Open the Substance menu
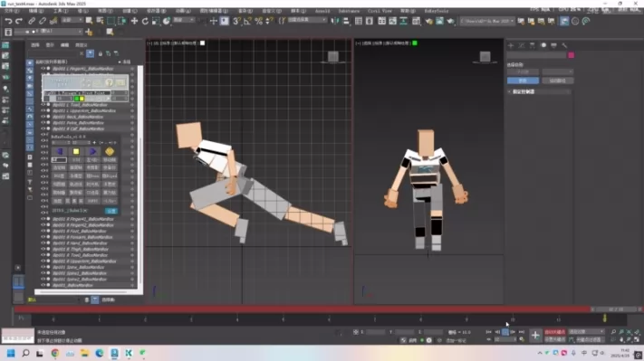This screenshot has height=361, width=644. coord(349,11)
